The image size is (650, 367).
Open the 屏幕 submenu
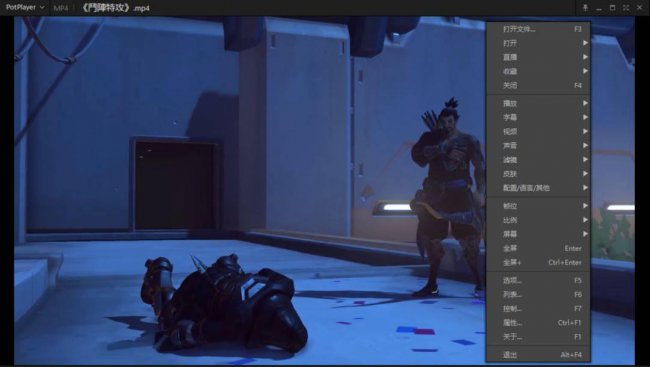pyautogui.click(x=538, y=234)
